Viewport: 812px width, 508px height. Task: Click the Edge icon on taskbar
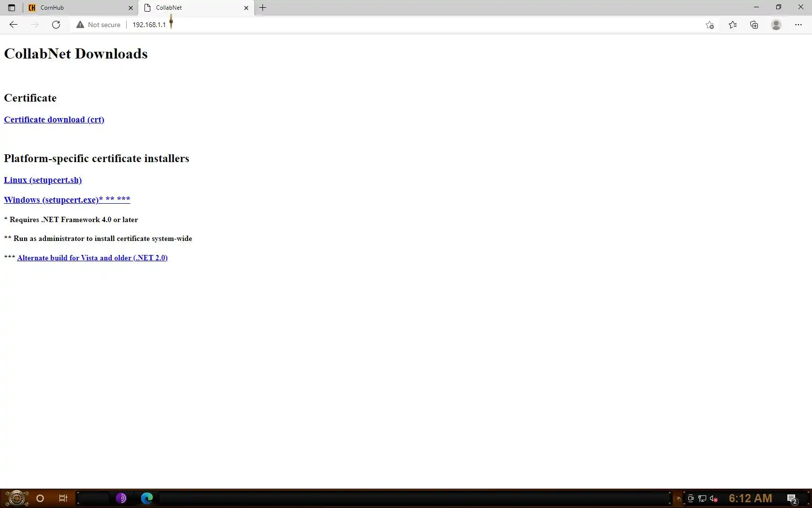coord(147,498)
